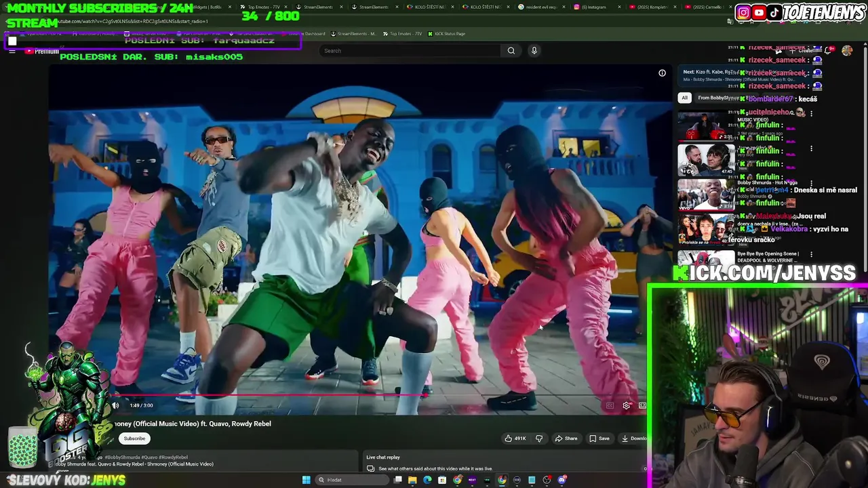Image resolution: width=868 pixels, height=488 pixels.
Task: Activate voice search microphone icon
Action: pyautogui.click(x=534, y=50)
